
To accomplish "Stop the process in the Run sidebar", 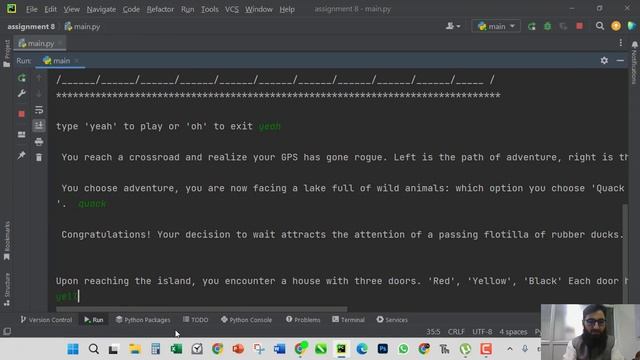I will (22, 114).
